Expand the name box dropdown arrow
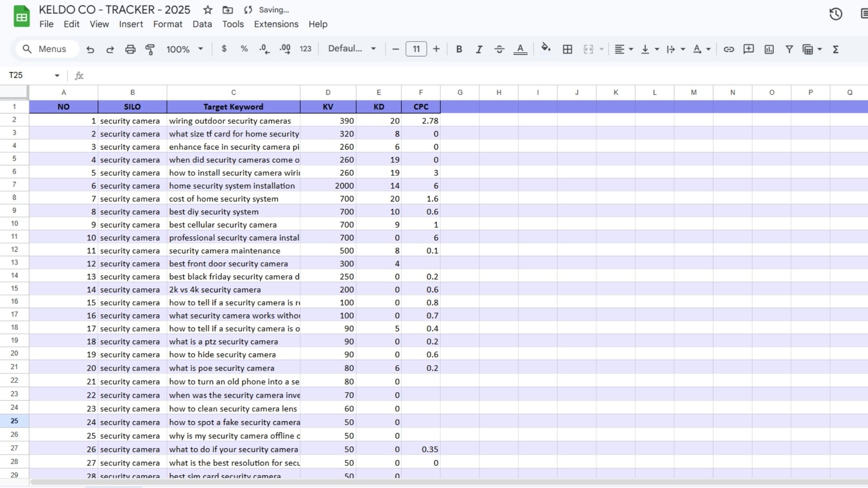Viewport: 868px width, 488px height. [x=57, y=75]
